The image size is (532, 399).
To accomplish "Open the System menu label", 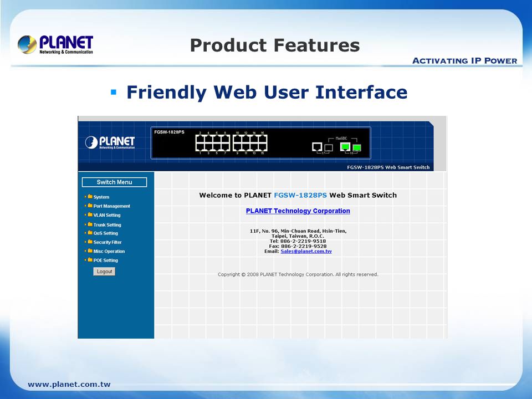I will 101,197.
